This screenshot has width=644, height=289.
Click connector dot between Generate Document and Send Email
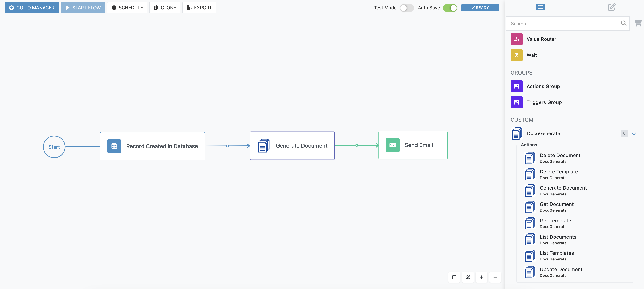pos(357,145)
